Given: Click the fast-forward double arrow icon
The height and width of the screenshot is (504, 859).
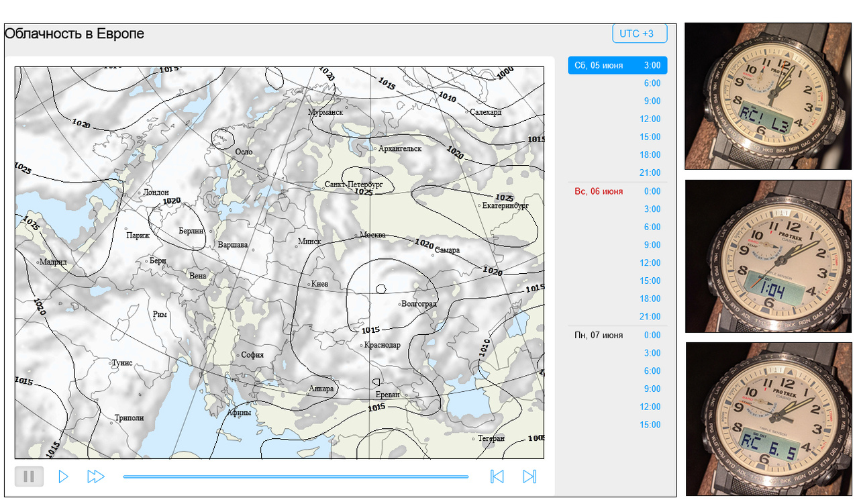Looking at the screenshot, I should coord(96,476).
